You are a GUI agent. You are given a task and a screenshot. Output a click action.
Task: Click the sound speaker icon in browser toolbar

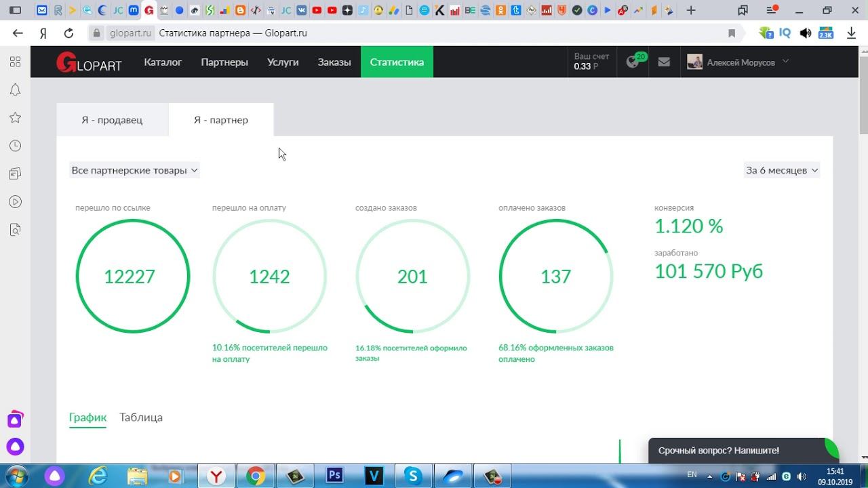(x=806, y=33)
